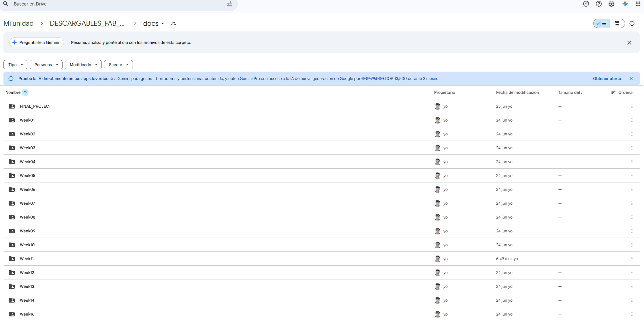The width and height of the screenshot is (644, 332).
Task: Open more actions for Week02
Action: tap(632, 134)
